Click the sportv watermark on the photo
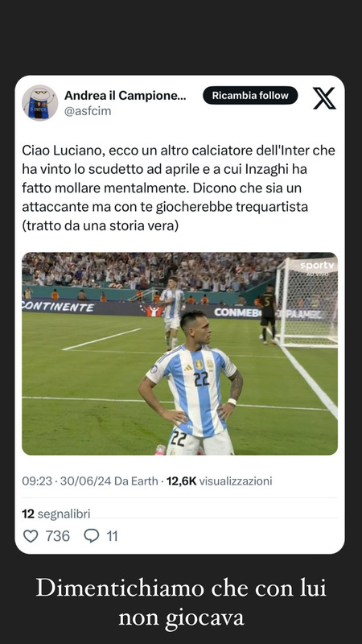The image size is (362, 644). (x=318, y=266)
